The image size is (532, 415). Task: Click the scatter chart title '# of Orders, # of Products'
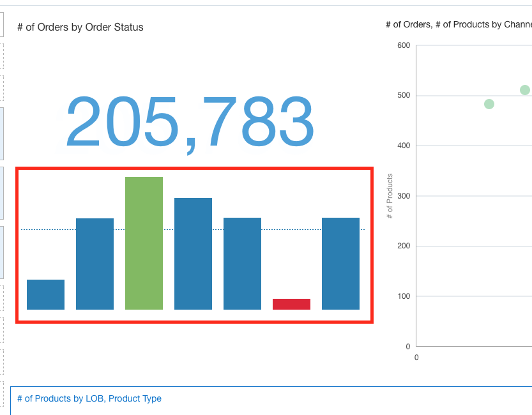click(x=459, y=24)
